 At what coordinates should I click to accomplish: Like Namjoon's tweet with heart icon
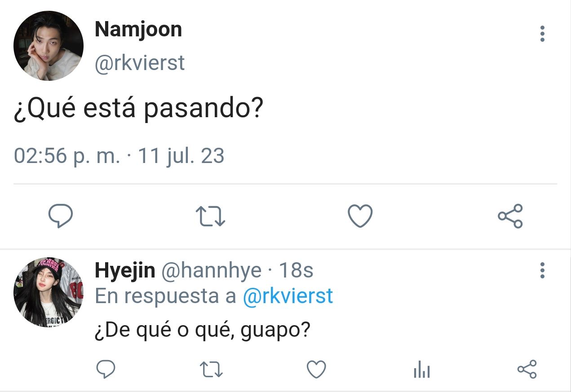pyautogui.click(x=360, y=216)
